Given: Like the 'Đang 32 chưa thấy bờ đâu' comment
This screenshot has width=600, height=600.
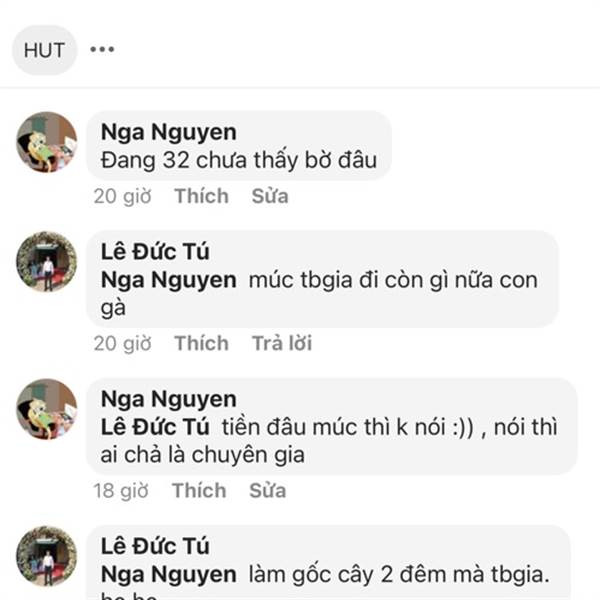Looking at the screenshot, I should (x=202, y=196).
